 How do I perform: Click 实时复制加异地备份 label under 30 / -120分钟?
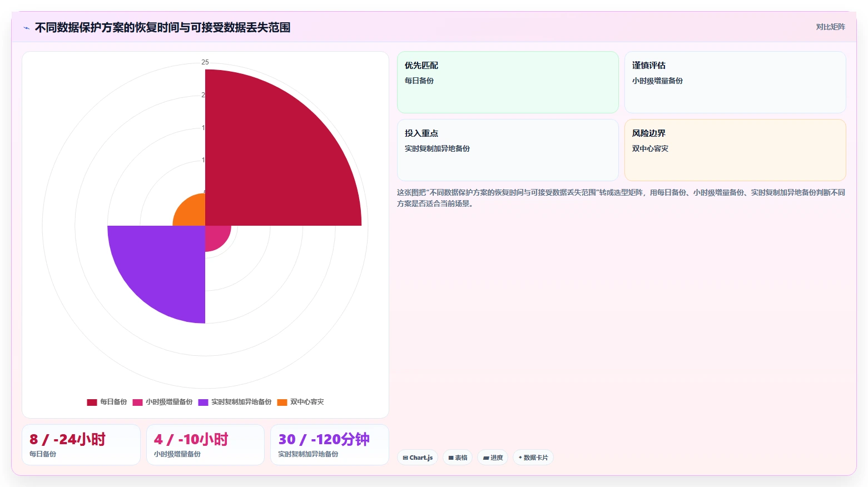coord(308,454)
